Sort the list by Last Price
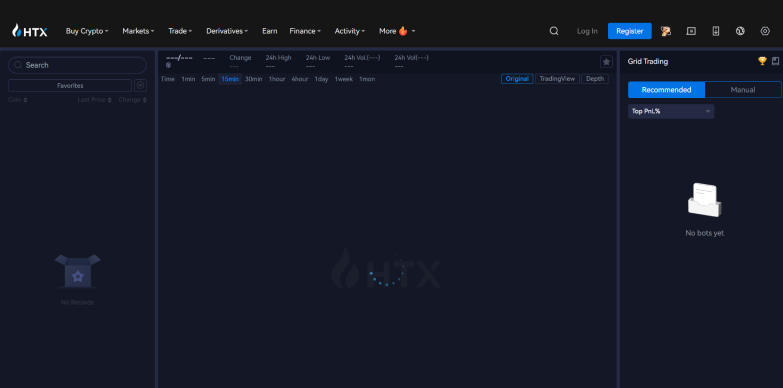This screenshot has height=388, width=783. point(94,100)
